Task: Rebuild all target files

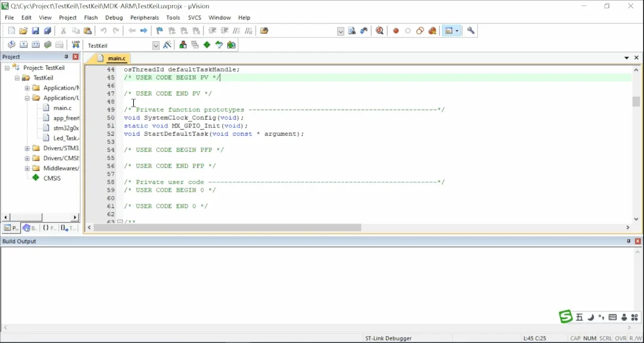Action: click(x=35, y=45)
